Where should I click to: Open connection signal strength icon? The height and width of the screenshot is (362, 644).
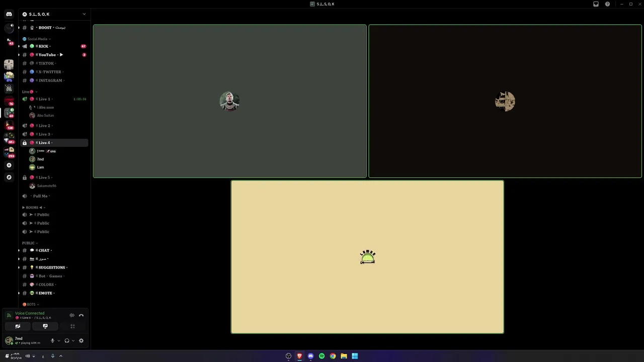tap(9, 315)
